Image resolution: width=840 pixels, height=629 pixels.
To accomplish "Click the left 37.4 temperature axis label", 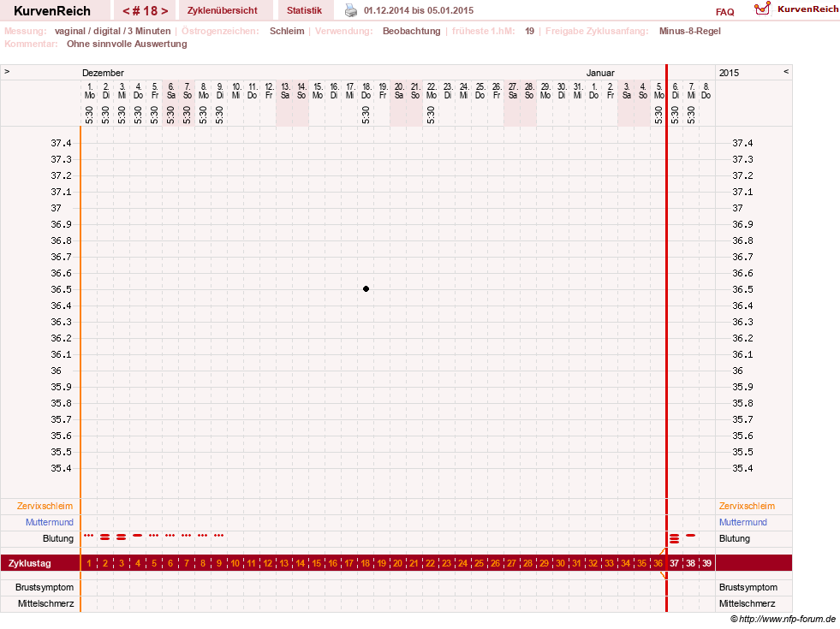I will (x=61, y=143).
